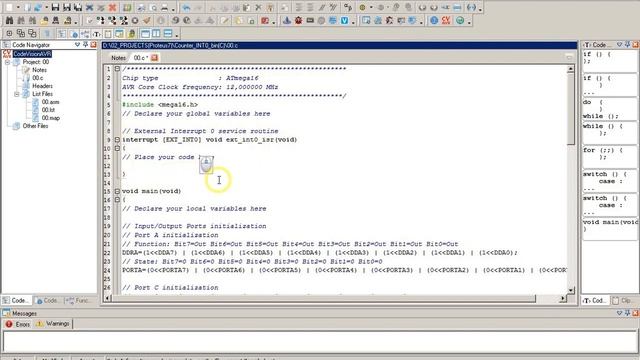640x360 pixels.
Task: Click the blue Undo arrow icon
Action: pos(187,7)
